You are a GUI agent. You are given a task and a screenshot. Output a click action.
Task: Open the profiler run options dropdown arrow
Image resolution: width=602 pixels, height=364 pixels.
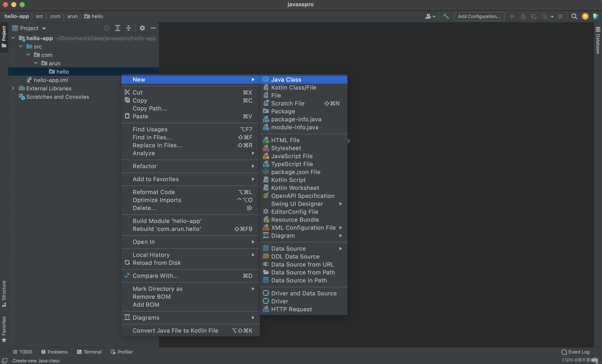(552, 17)
